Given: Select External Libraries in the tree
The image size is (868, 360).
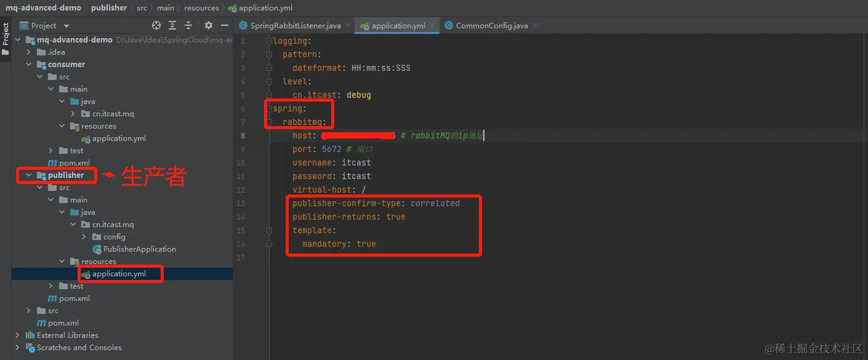Looking at the screenshot, I should tap(67, 335).
